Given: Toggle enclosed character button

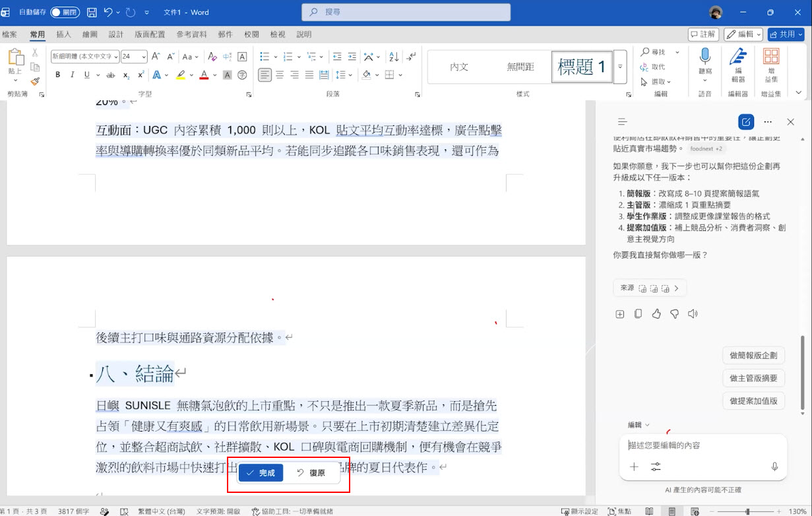Looking at the screenshot, I should pyautogui.click(x=242, y=75).
